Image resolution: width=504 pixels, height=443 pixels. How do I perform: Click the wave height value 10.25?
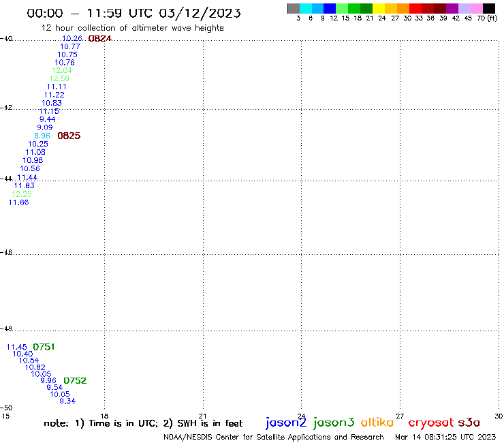(x=38, y=144)
